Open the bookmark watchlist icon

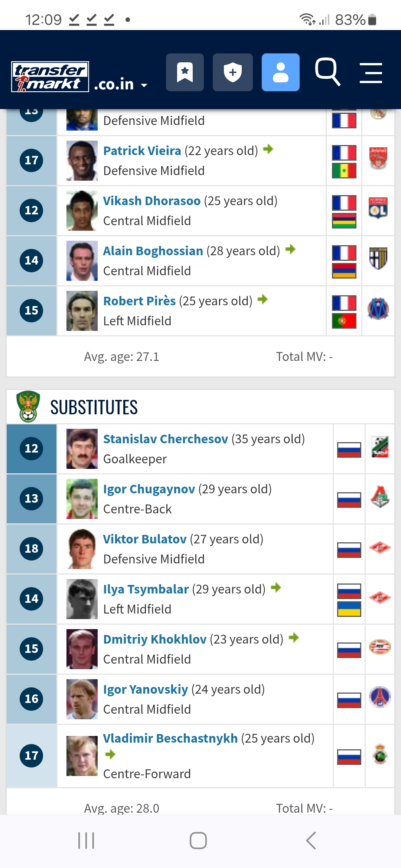point(185,72)
